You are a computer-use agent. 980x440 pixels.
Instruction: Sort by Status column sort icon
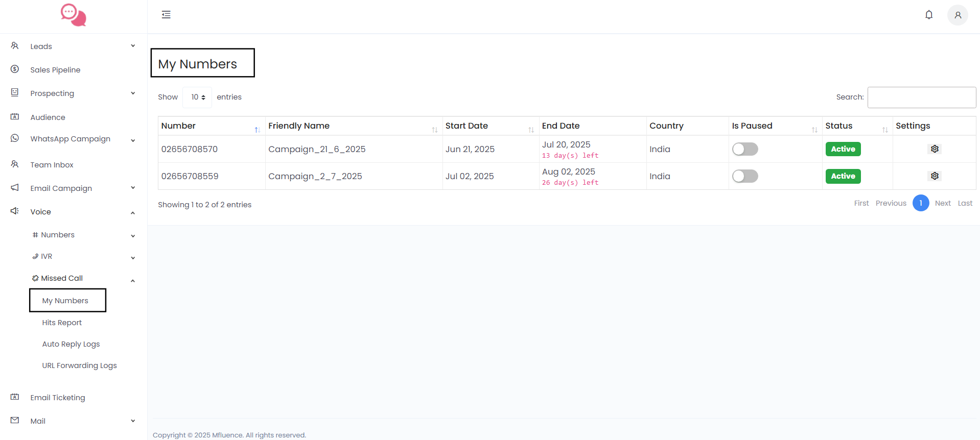click(x=884, y=130)
